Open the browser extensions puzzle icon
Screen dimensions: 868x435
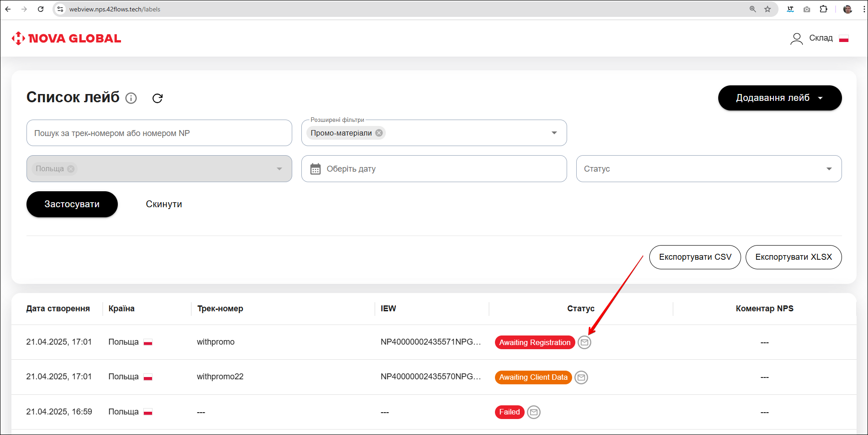(x=824, y=9)
